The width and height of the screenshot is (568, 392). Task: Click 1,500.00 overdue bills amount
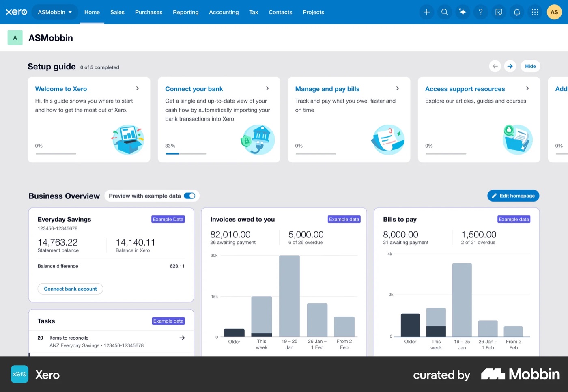(x=479, y=235)
